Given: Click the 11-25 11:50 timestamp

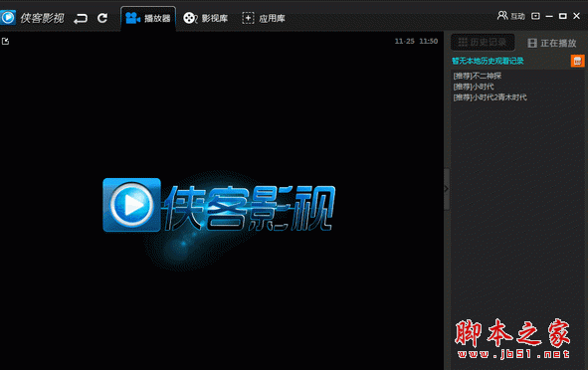Looking at the screenshot, I should pyautogui.click(x=416, y=41).
